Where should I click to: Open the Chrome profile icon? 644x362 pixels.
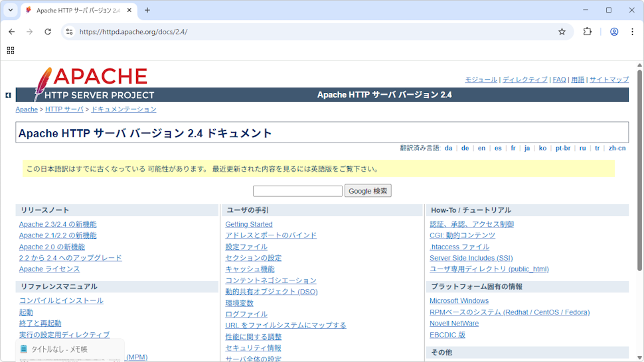pyautogui.click(x=614, y=32)
